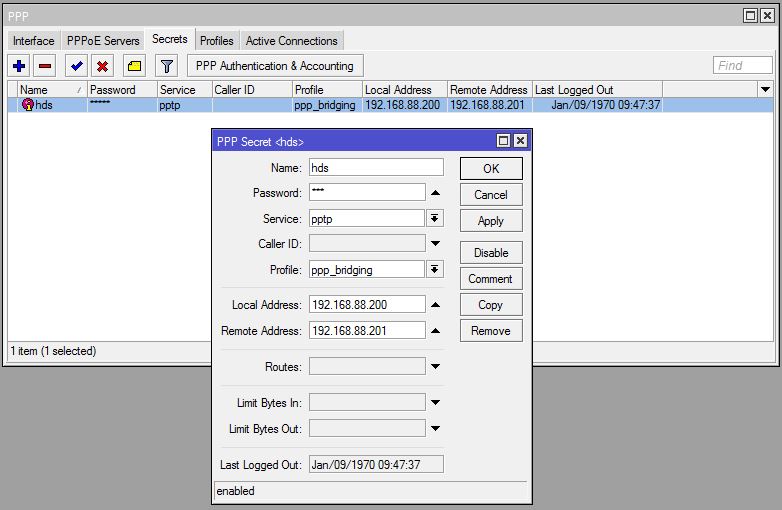Maximize the PPP window
The image size is (782, 510).
(x=750, y=15)
